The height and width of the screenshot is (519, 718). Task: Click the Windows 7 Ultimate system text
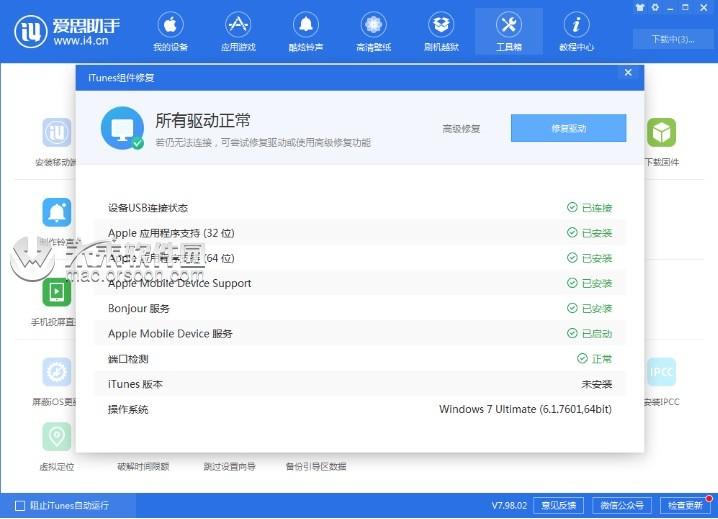coord(525,409)
